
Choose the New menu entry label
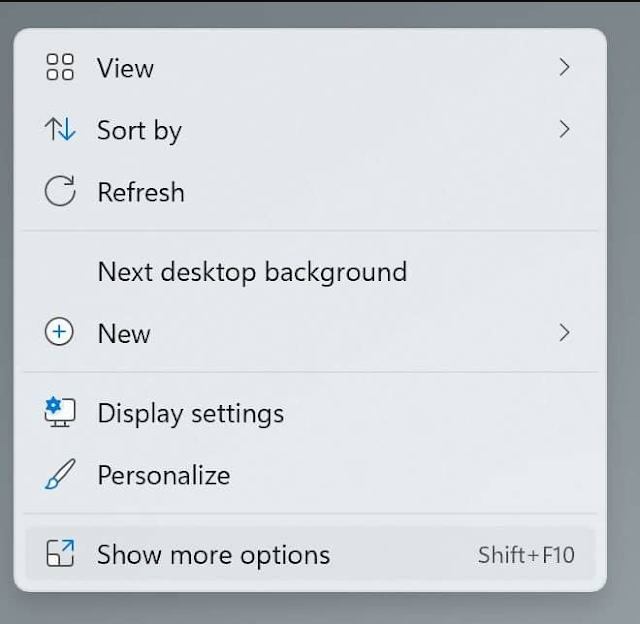(x=124, y=333)
